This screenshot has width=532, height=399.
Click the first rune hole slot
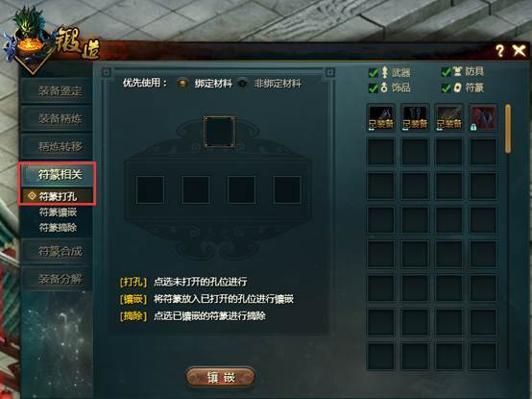(150, 189)
